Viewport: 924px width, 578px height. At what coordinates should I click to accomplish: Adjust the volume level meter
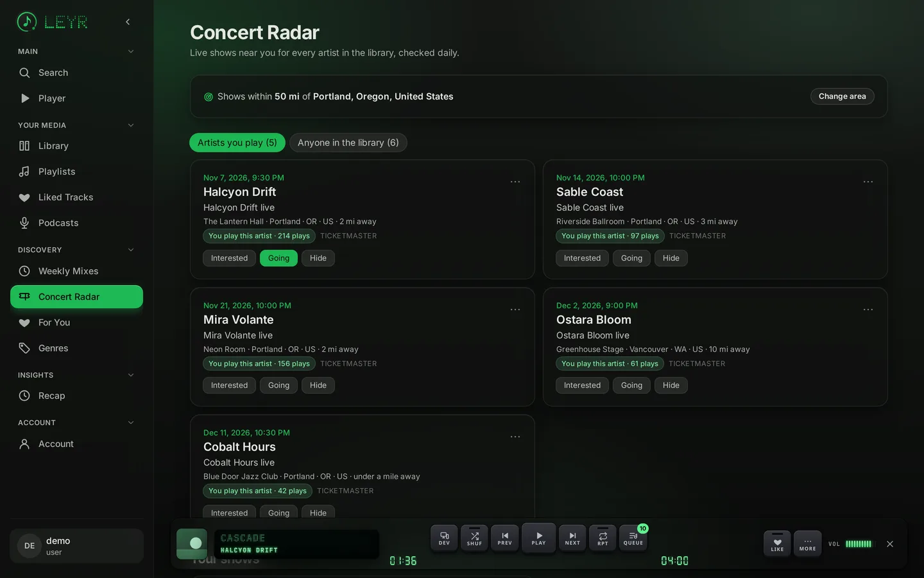pyautogui.click(x=859, y=544)
